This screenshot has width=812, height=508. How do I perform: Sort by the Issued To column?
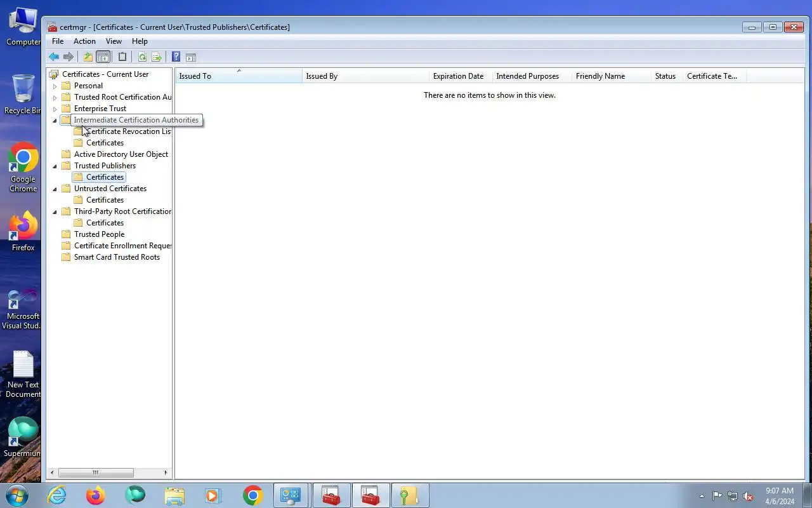239,76
